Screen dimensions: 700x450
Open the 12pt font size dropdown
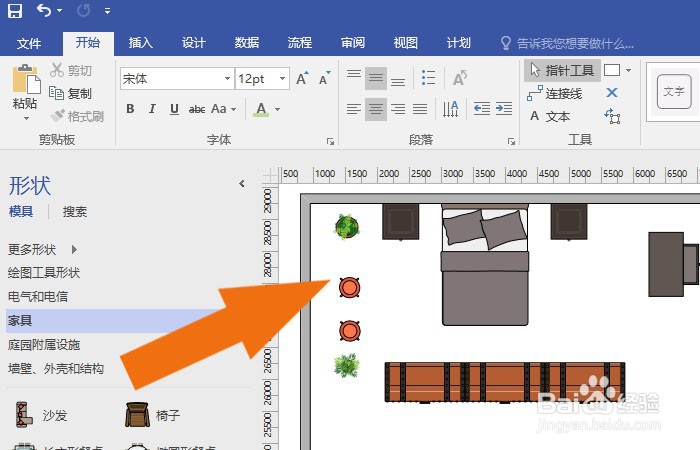pos(282,79)
